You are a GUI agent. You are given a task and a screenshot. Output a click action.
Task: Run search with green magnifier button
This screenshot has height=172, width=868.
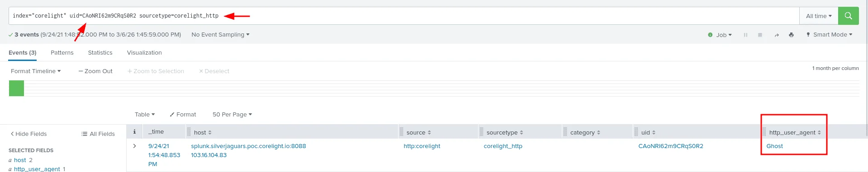pos(848,16)
